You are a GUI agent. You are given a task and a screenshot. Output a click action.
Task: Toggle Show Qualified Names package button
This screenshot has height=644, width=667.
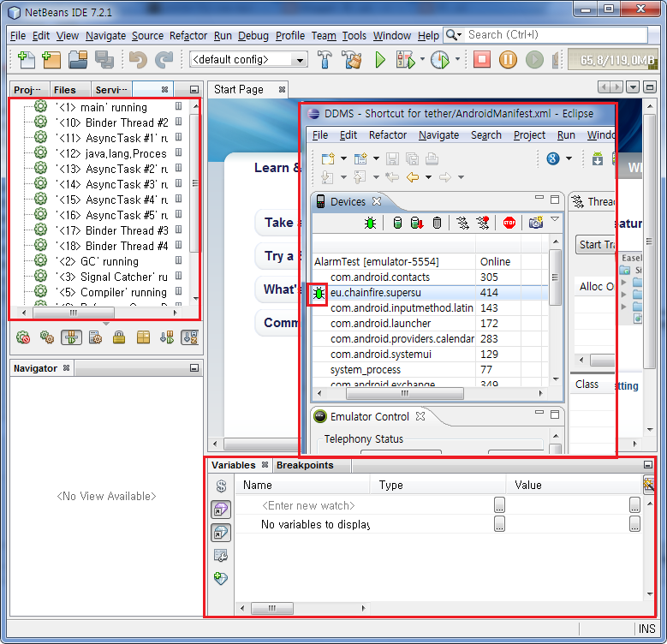tap(143, 337)
